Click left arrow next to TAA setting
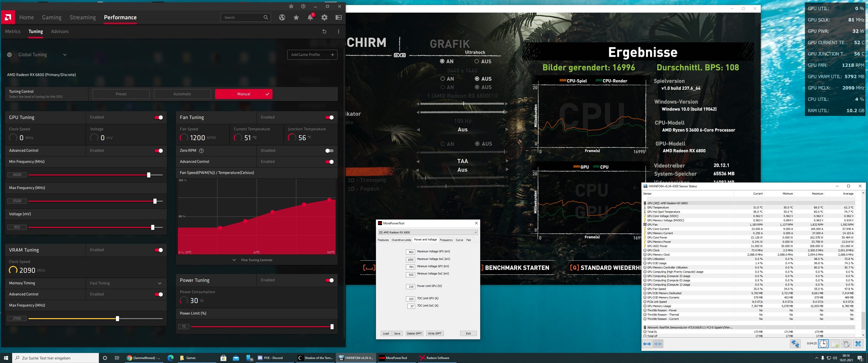Image resolution: width=868 pixels, height=363 pixels. pos(418,161)
